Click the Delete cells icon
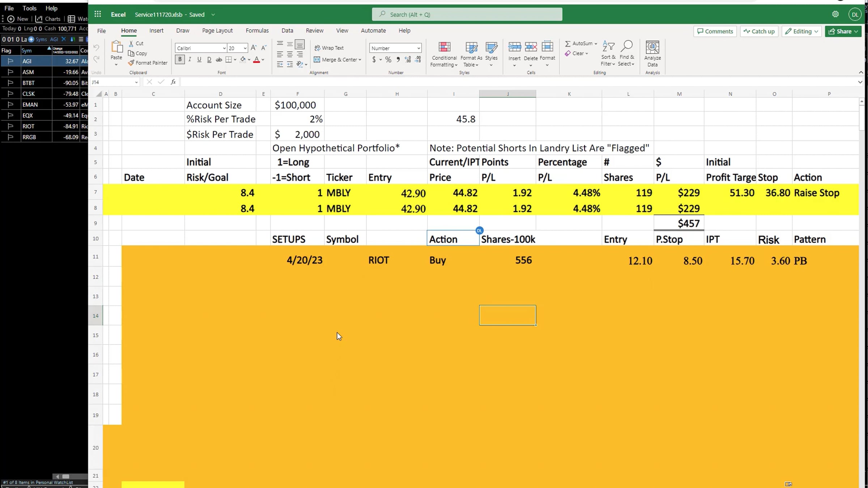This screenshot has width=868, height=488. [531, 47]
